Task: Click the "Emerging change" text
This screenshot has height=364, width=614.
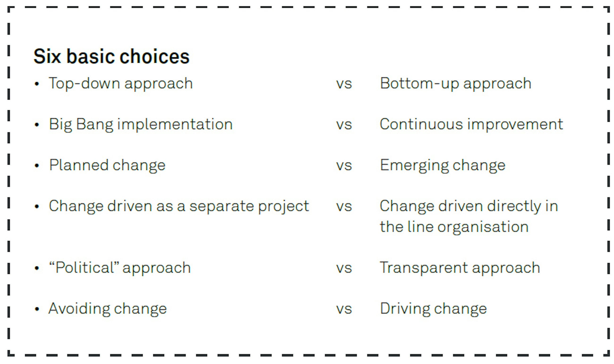Action: pos(442,165)
